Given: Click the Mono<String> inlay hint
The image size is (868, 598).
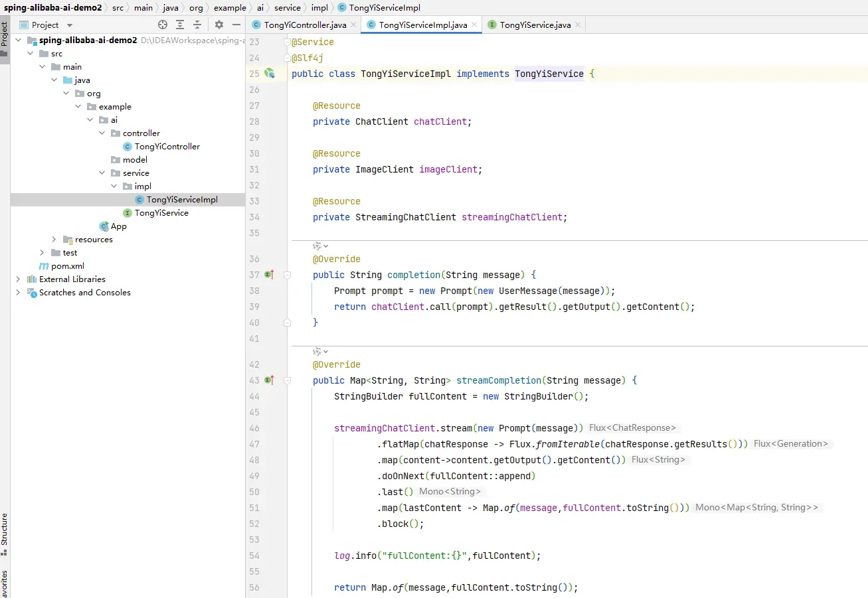Looking at the screenshot, I should 450,492.
